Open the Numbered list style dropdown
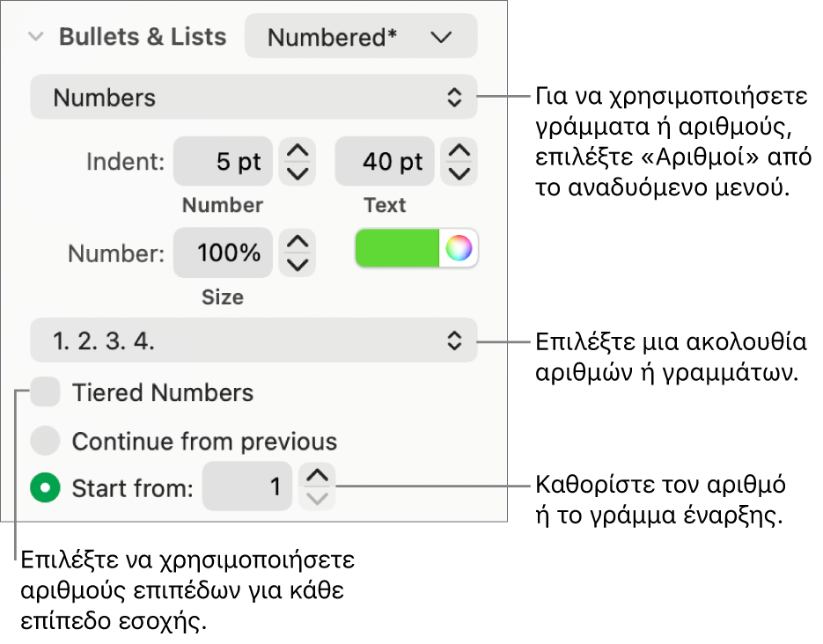 [360, 37]
